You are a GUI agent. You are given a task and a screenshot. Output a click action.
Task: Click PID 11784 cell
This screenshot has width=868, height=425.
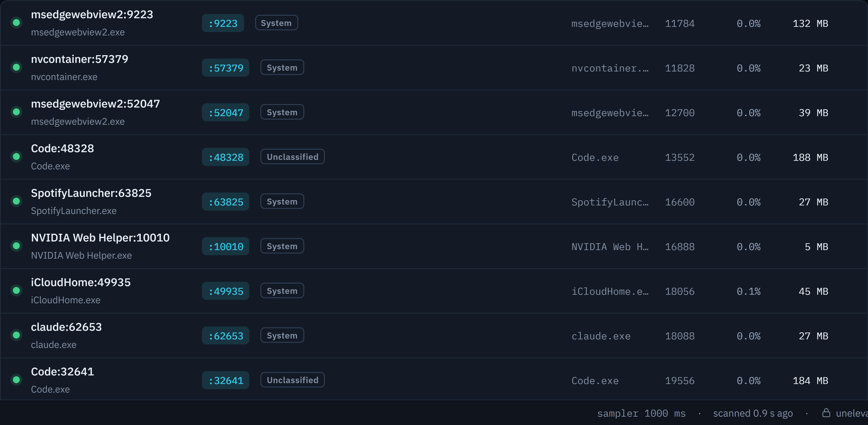coord(680,24)
